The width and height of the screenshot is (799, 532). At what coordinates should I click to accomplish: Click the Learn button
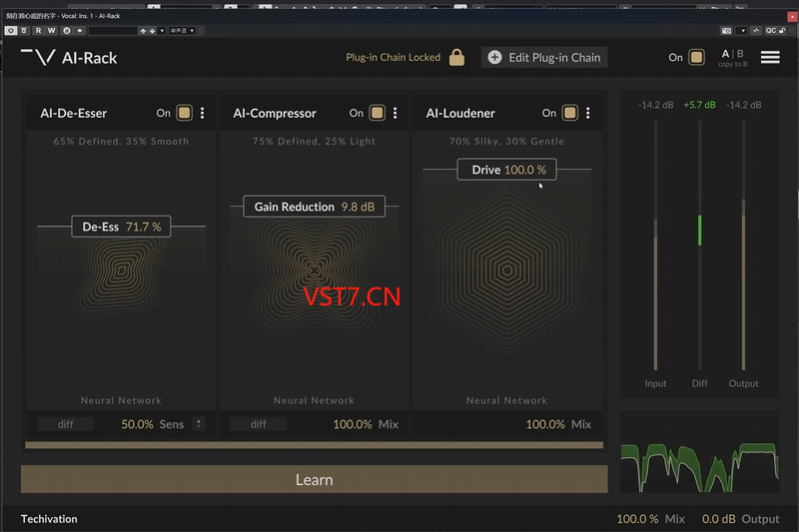(314, 479)
